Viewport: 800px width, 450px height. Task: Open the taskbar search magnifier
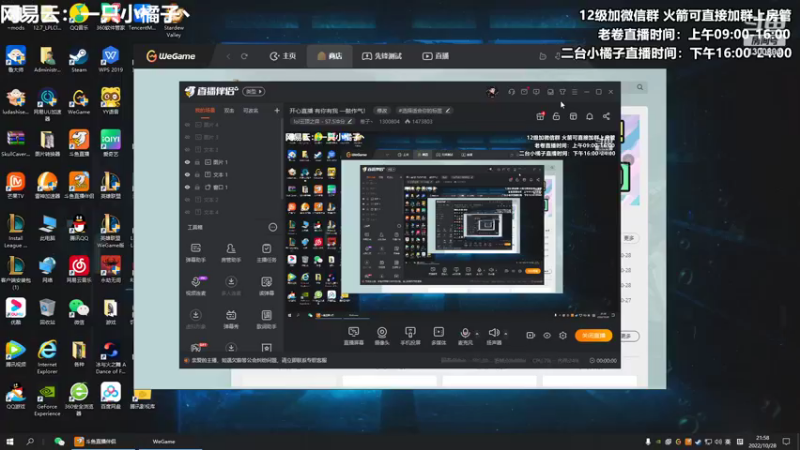30,441
